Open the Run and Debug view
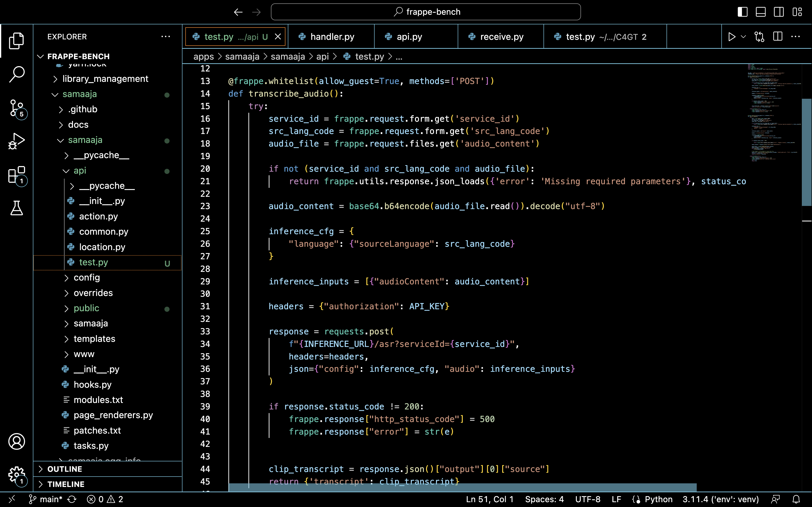 [16, 141]
